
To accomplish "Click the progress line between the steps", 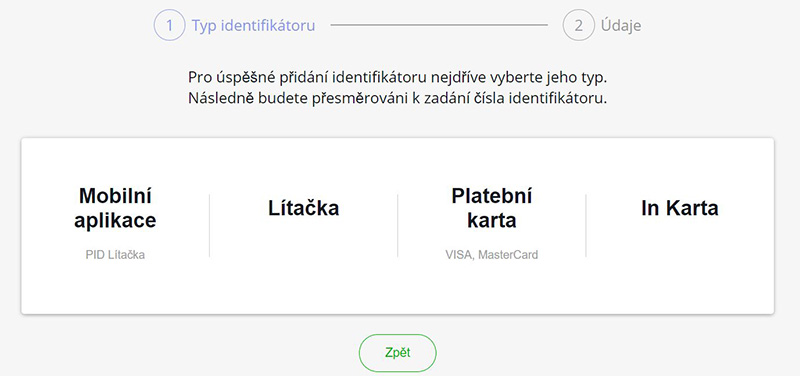I will coord(439,25).
